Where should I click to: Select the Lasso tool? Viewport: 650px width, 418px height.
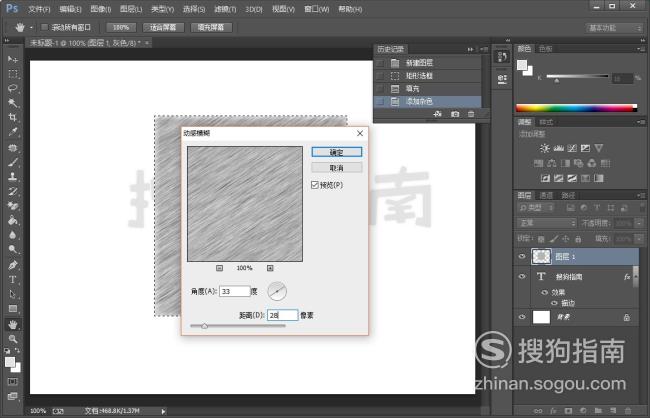(12, 89)
